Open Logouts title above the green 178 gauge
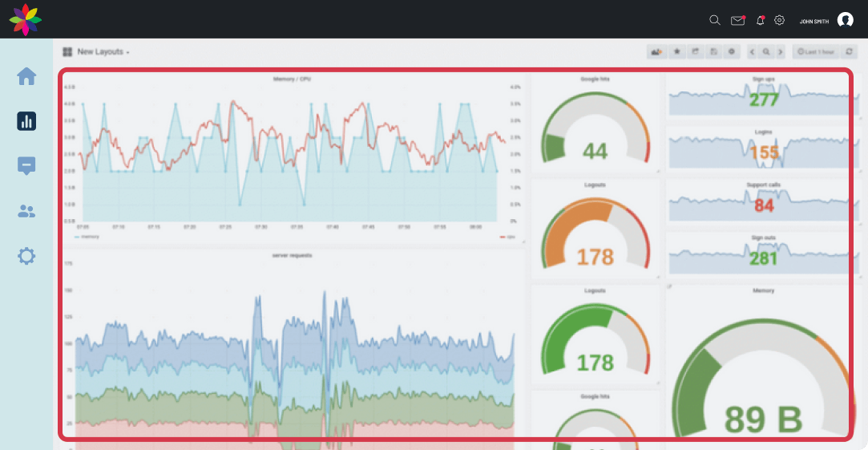 [x=595, y=290]
